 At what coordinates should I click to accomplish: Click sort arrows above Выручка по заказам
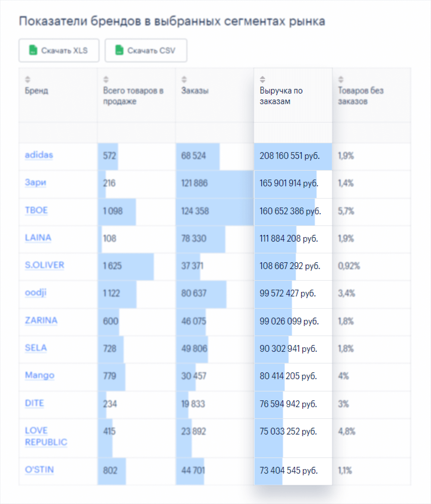point(262,79)
